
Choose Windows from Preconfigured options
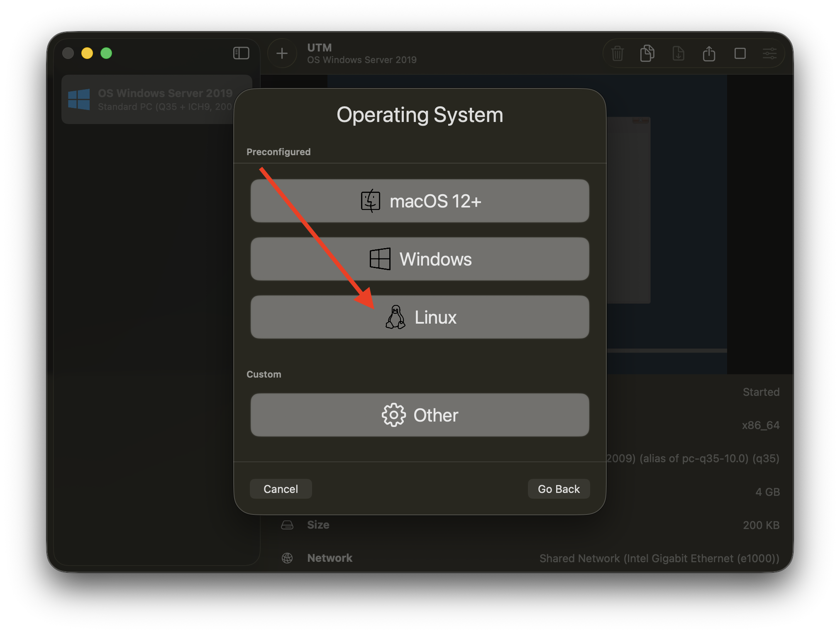(420, 259)
